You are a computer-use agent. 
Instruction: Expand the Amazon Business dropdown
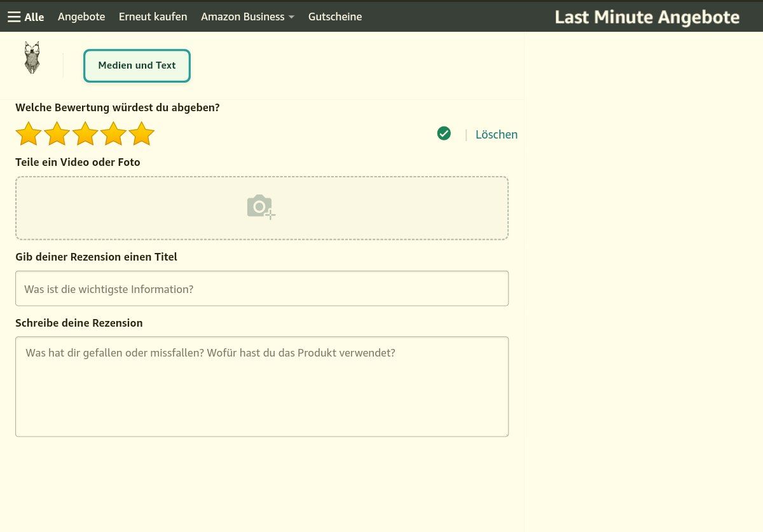pos(247,17)
